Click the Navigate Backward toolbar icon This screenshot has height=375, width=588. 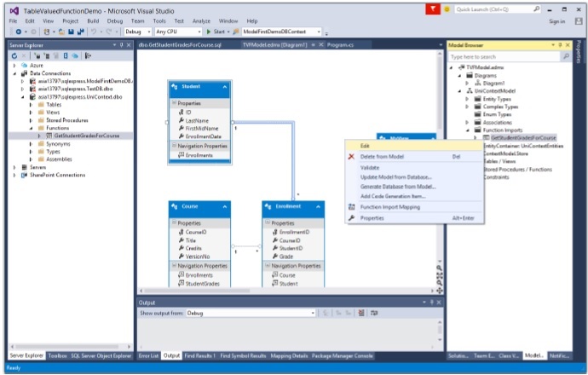pyautogui.click(x=18, y=32)
